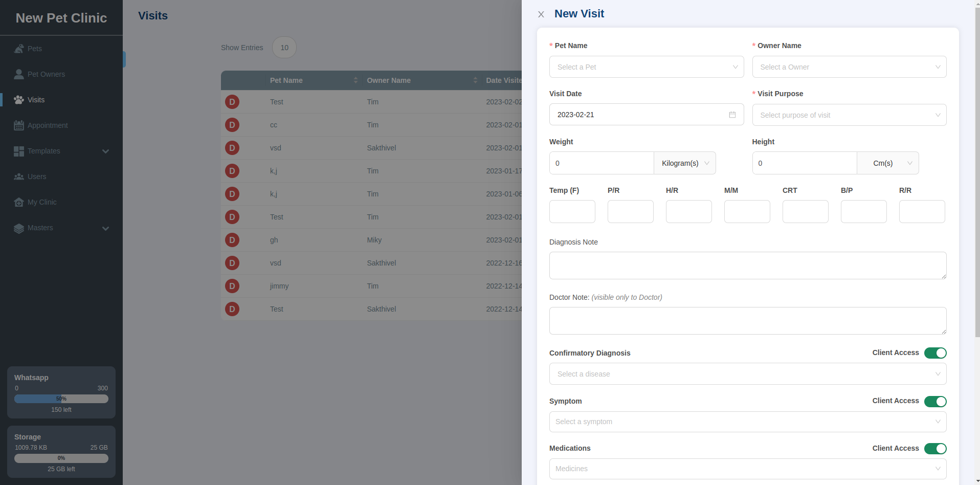Open the Visit Date calendar picker icon
Screen dimensions: 980x485
732,115
